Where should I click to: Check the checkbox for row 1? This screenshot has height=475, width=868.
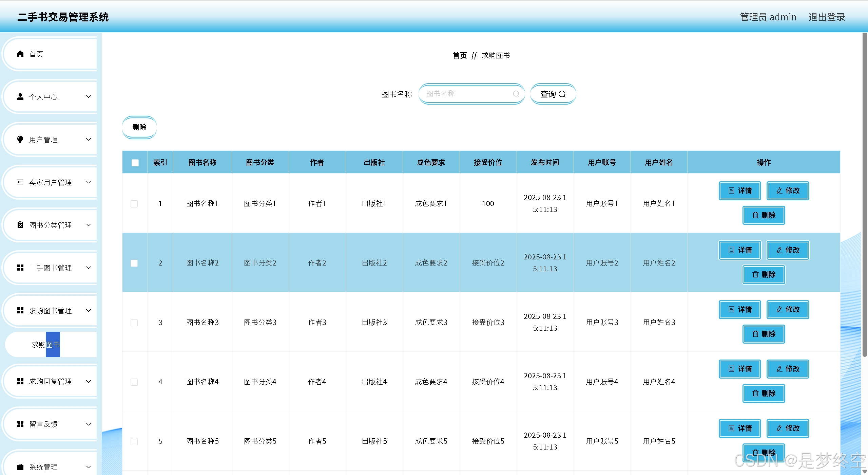pyautogui.click(x=134, y=204)
